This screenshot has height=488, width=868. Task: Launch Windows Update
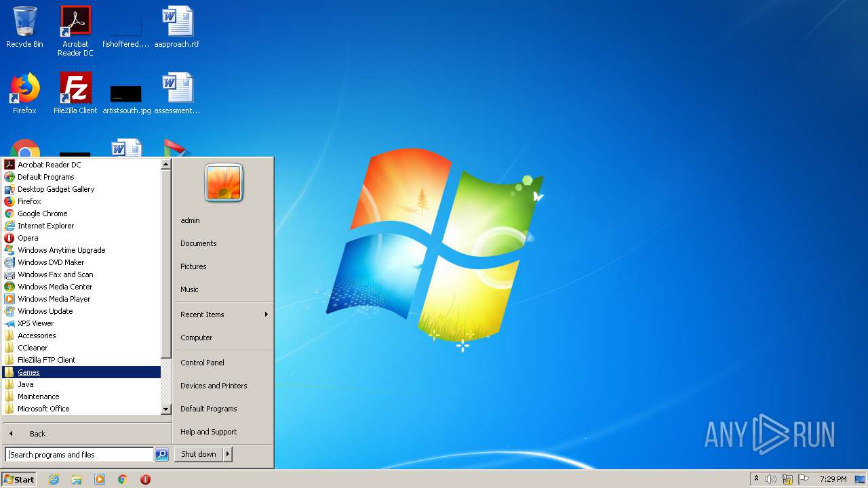click(x=81, y=311)
